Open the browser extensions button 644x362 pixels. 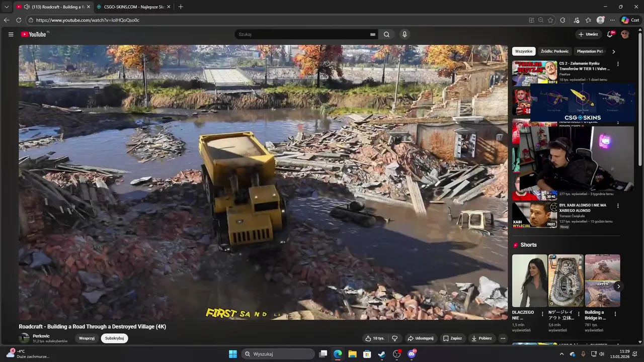[x=562, y=20]
